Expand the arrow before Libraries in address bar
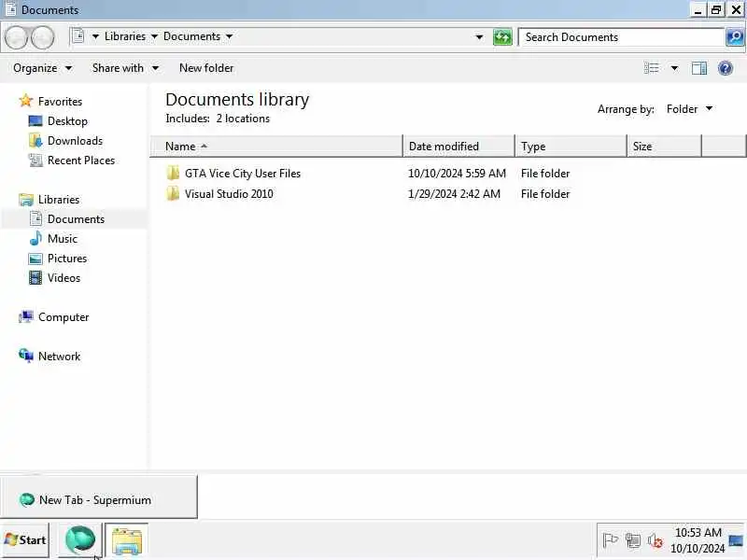The height and width of the screenshot is (560, 747). [95, 36]
